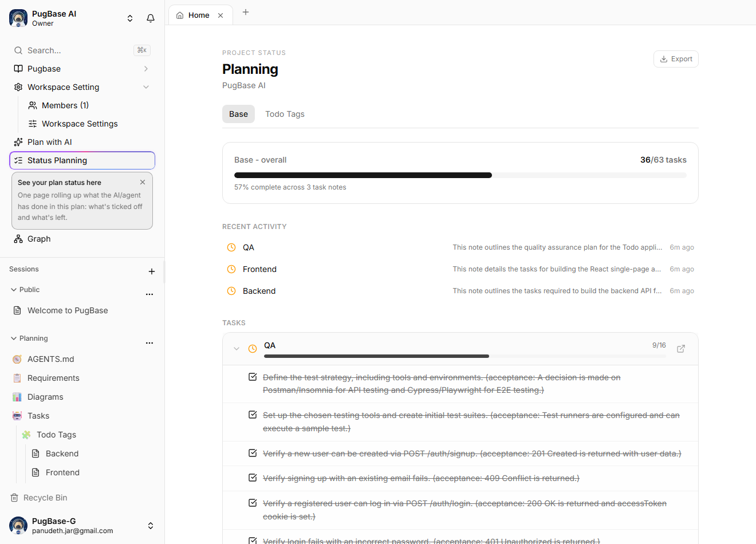
Task: Open Backend in Recent Activity
Action: 460,291
